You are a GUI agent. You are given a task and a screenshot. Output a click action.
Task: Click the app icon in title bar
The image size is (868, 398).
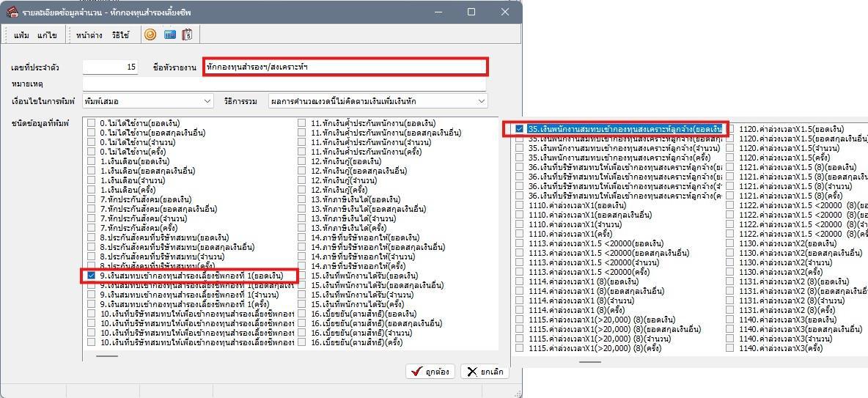[x=12, y=11]
